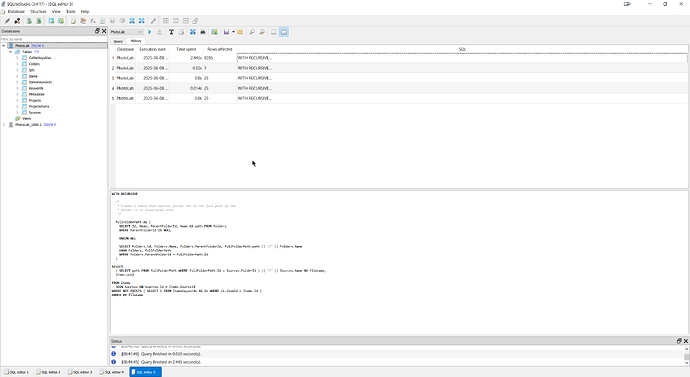Switch to SQL editor 4 tab
The height and width of the screenshot is (377, 690).
(x=112, y=372)
